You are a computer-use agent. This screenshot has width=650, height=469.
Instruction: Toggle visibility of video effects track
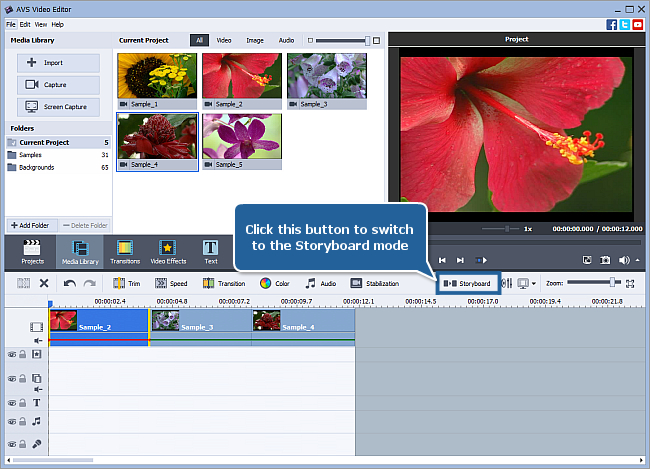coord(12,355)
